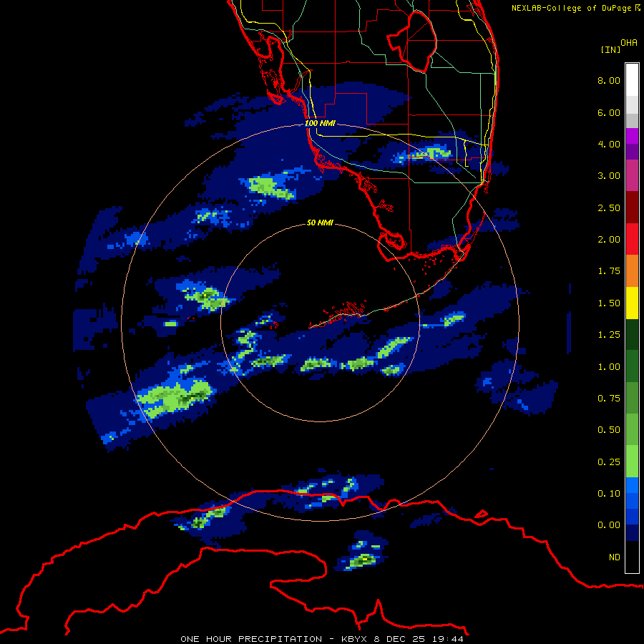Select the ND legend label

coord(615,557)
